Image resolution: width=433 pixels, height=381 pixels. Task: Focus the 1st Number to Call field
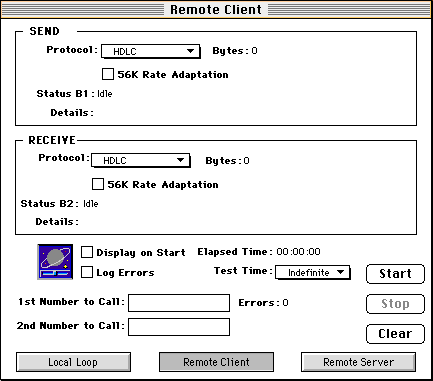tap(179, 303)
